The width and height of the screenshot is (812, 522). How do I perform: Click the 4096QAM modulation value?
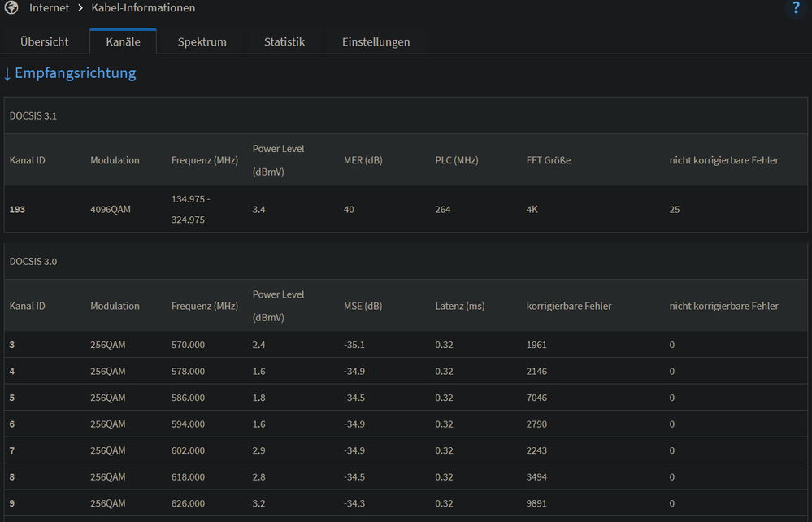click(x=111, y=209)
